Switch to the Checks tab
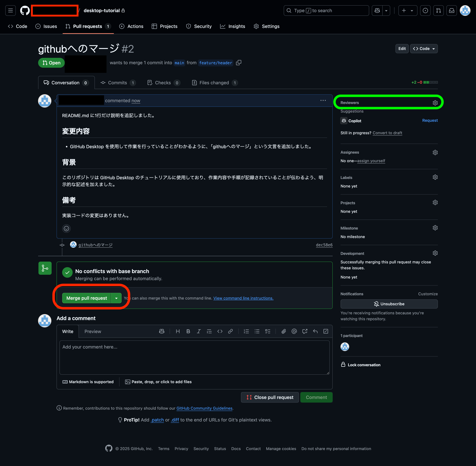Image resolution: width=476 pixels, height=466 pixels. coord(164,83)
